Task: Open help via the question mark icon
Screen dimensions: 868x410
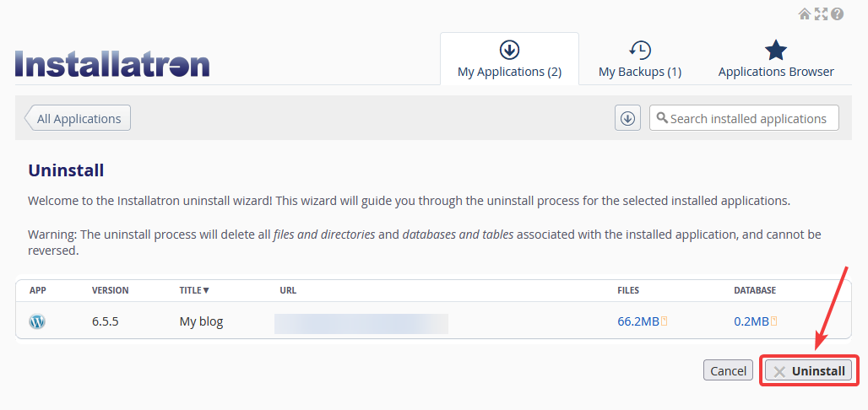Action: pyautogui.click(x=837, y=13)
